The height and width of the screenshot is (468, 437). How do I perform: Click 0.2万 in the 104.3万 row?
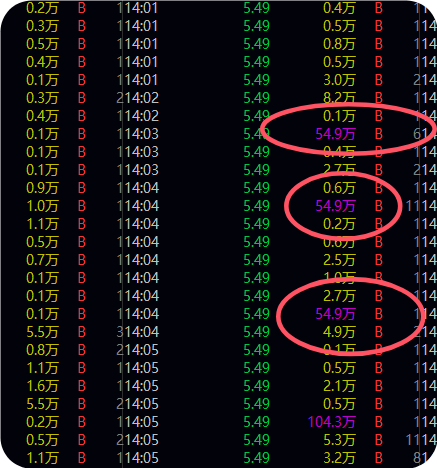coord(42,422)
